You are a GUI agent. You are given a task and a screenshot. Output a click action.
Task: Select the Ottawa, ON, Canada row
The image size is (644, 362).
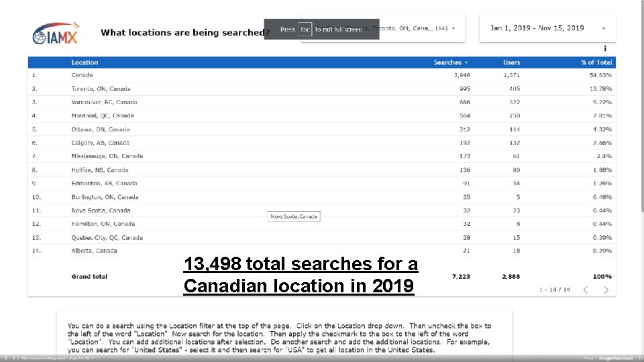point(321,129)
